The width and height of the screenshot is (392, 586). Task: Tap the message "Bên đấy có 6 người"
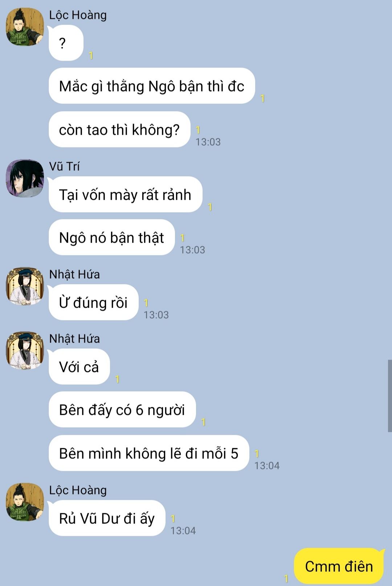click(122, 410)
